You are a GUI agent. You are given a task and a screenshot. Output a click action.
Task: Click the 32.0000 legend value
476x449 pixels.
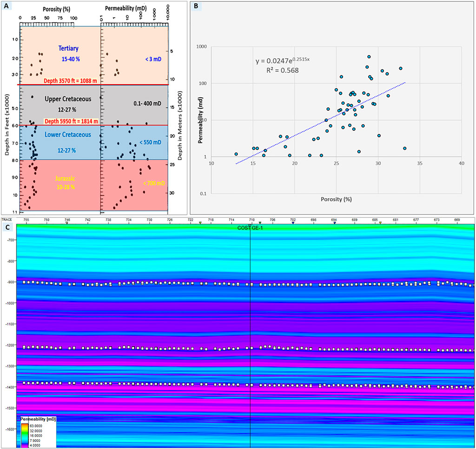click(36, 431)
